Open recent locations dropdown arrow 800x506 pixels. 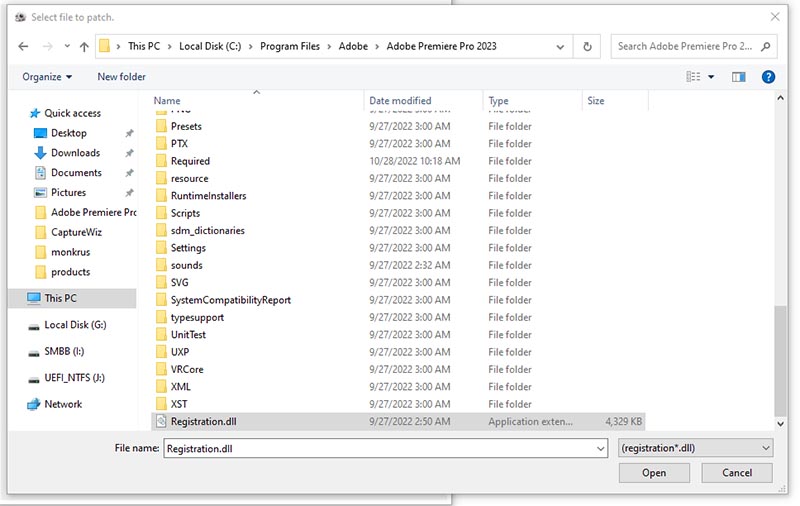point(67,46)
